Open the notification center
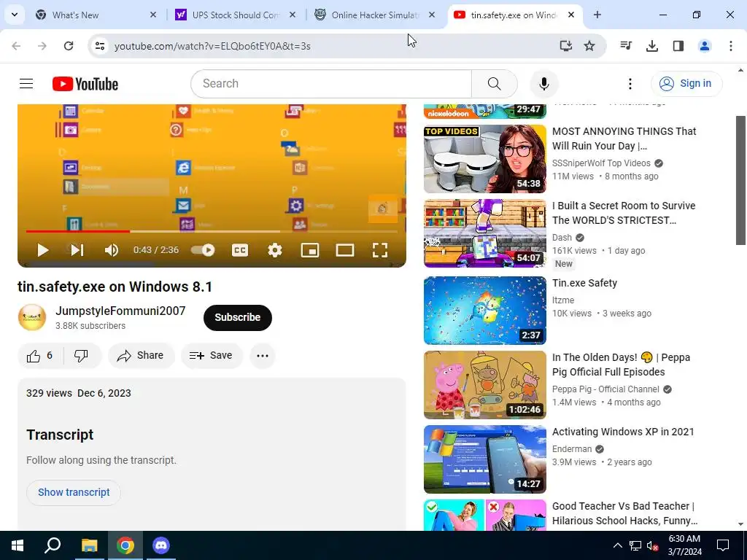747x560 pixels. click(x=723, y=545)
